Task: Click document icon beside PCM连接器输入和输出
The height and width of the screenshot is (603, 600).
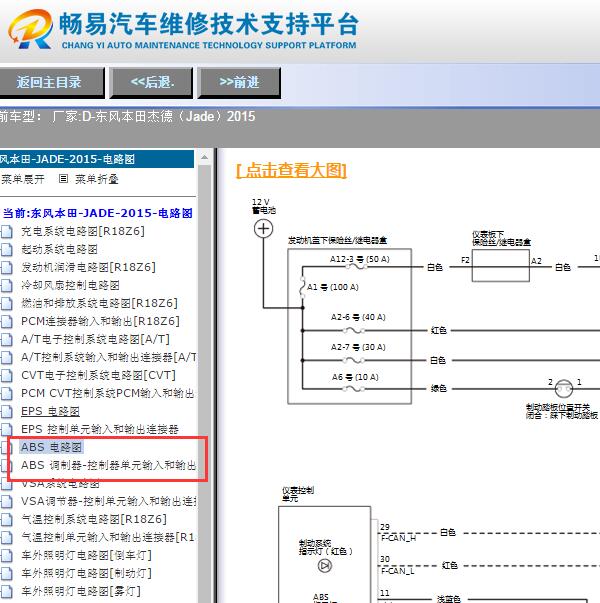Action: tap(7, 322)
